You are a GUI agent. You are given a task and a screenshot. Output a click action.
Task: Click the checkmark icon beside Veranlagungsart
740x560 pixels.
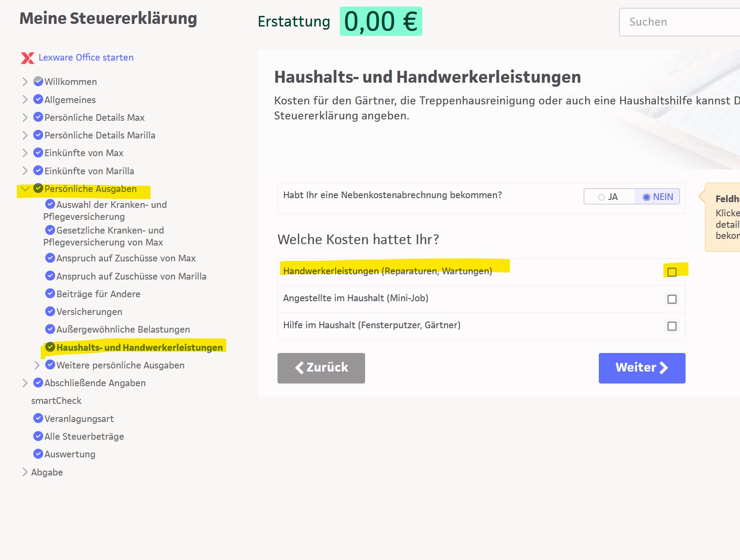39,418
